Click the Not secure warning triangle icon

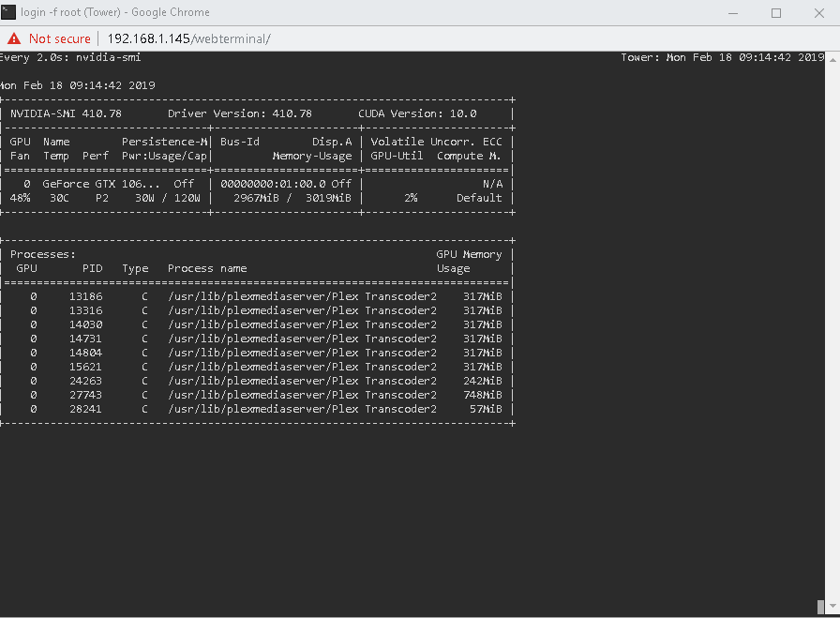pos(14,38)
